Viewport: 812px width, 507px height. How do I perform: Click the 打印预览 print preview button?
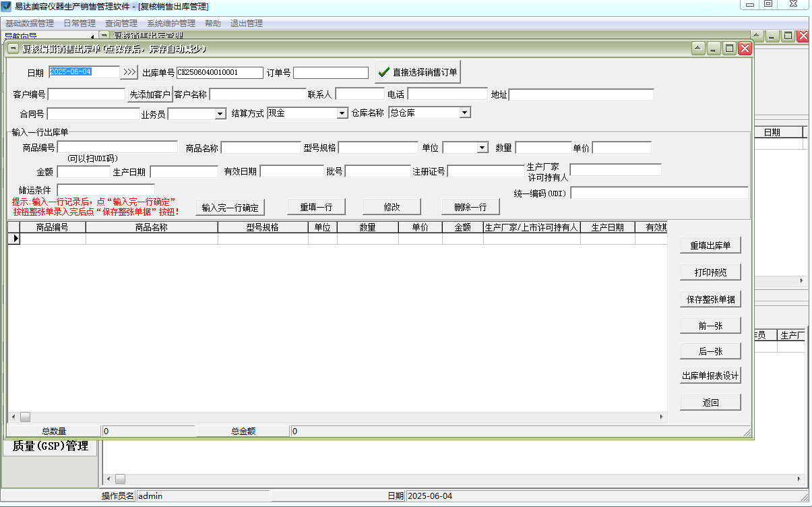pyautogui.click(x=710, y=272)
